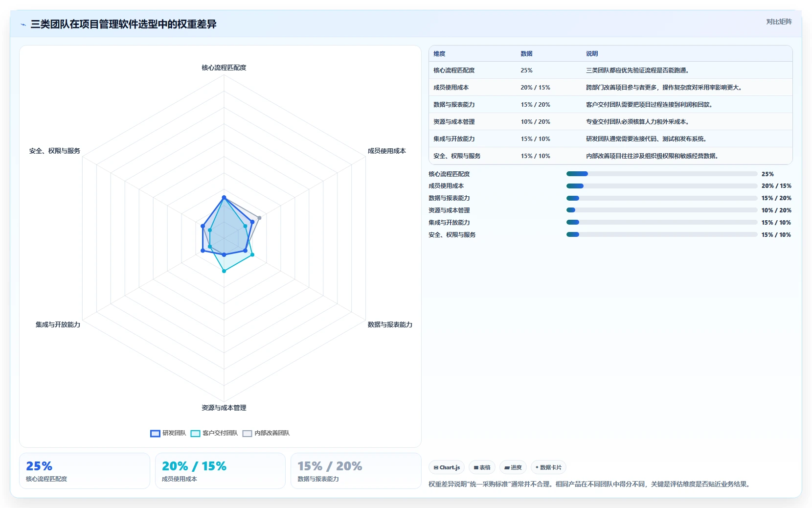Image resolution: width=812 pixels, height=508 pixels.
Task: Toggle 内部改善团队 legend swatch
Action: (247, 433)
